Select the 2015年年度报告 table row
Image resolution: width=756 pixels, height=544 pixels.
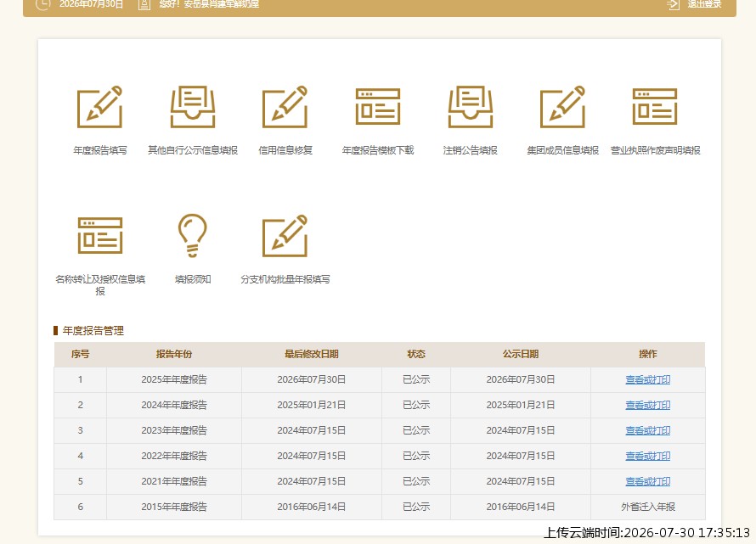click(380, 507)
